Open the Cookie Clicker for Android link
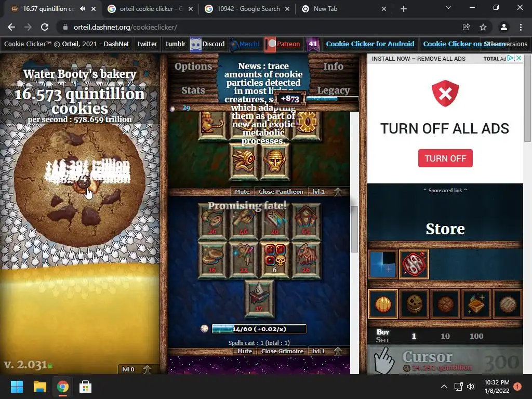Viewport: 532px width, 399px height. click(x=370, y=44)
